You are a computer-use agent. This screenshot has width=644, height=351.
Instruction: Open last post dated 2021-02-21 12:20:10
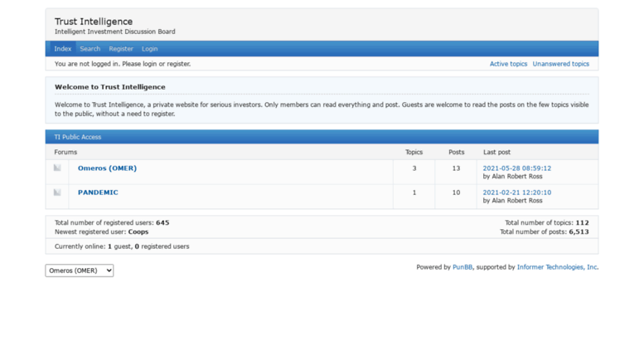[516, 193]
